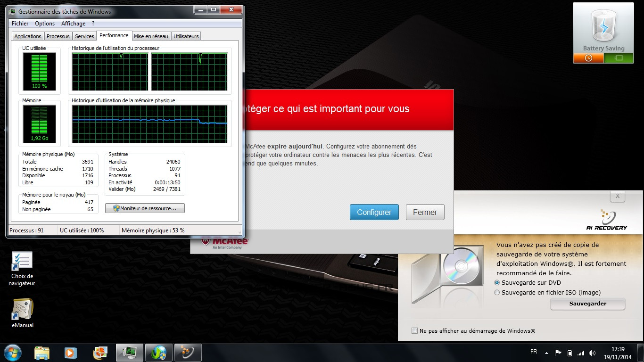Click the Task Manager taskbar icon
The height and width of the screenshot is (362, 644).
pyautogui.click(x=129, y=353)
